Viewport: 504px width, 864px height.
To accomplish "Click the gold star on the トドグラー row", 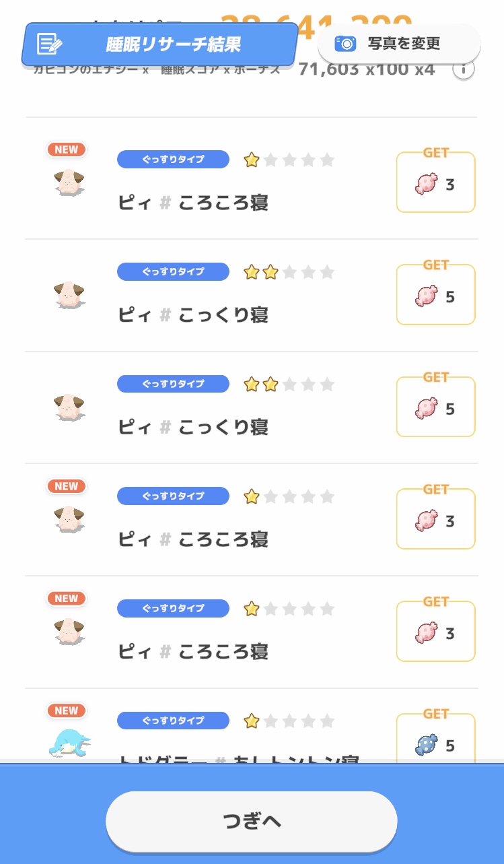I will coord(252,721).
